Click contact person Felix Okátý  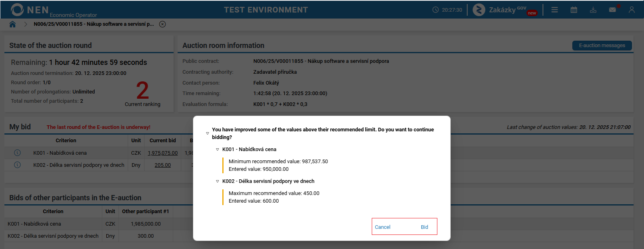point(266,83)
